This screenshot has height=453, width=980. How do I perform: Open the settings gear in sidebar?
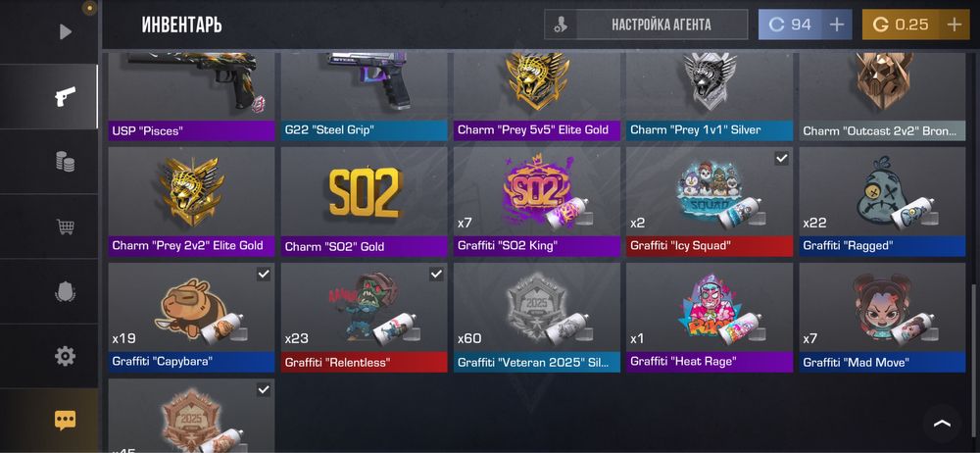[65, 357]
